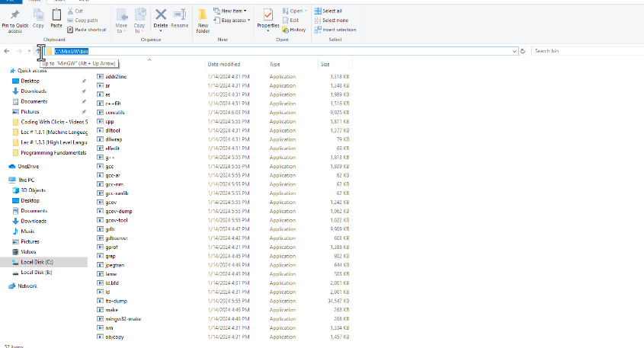
Task: Click the Search bin box
Action: [588, 51]
